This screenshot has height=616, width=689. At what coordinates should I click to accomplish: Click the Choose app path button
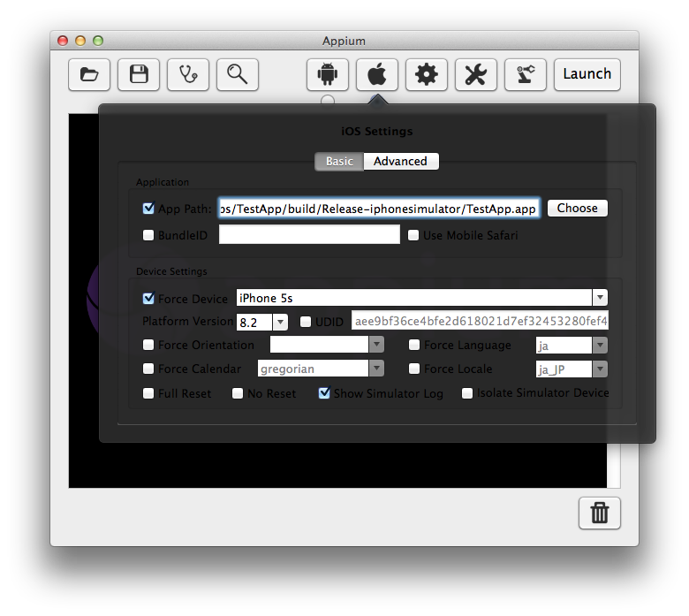(x=578, y=208)
